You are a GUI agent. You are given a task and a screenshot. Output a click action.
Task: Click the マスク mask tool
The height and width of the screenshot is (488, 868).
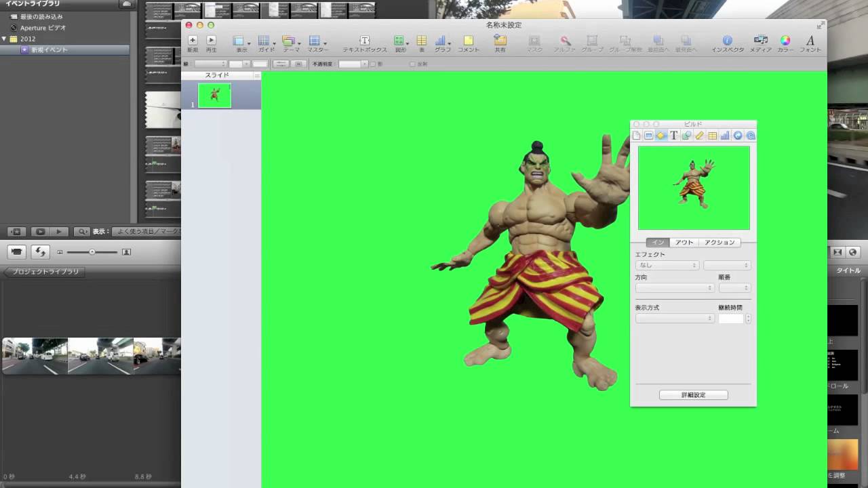pos(534,44)
